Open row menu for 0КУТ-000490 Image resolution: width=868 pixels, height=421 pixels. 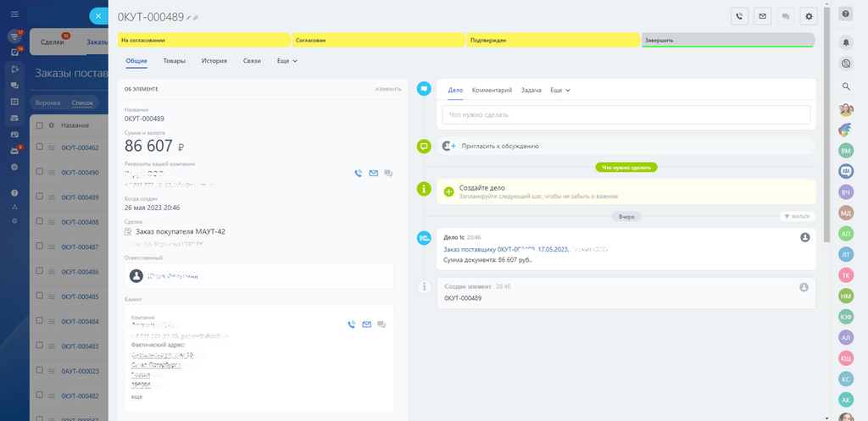pyautogui.click(x=52, y=173)
